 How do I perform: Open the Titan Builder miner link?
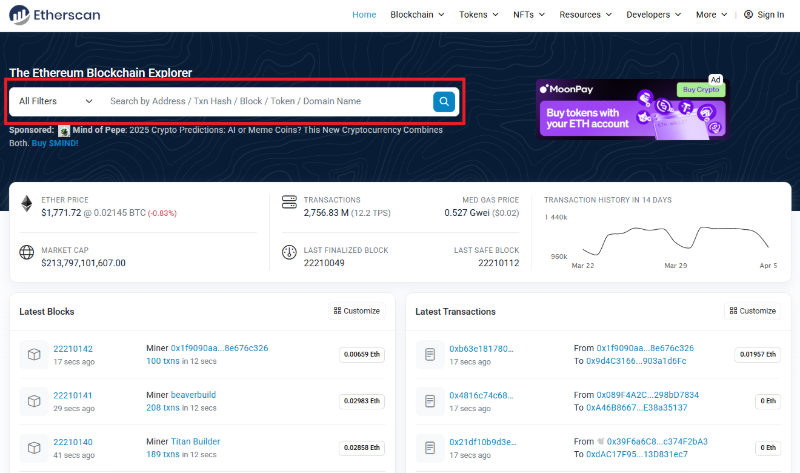pyautogui.click(x=195, y=441)
